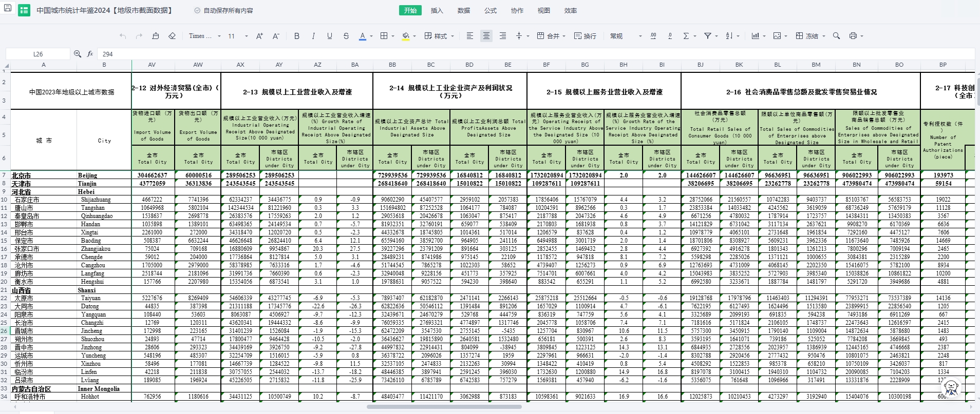The width and height of the screenshot is (980, 414).
Task: Align text to the right
Action: click(x=503, y=36)
